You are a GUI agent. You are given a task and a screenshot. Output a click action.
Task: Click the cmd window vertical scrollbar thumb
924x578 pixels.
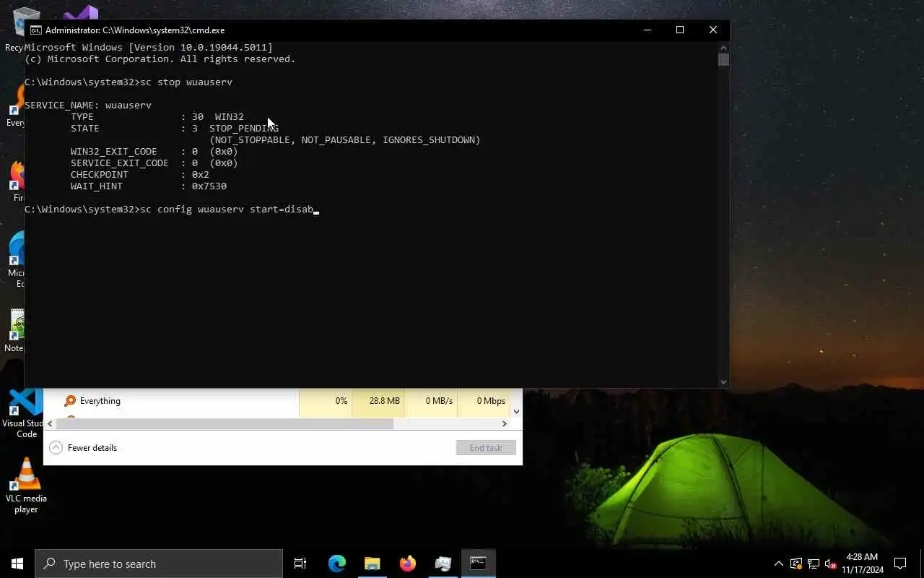723,59
